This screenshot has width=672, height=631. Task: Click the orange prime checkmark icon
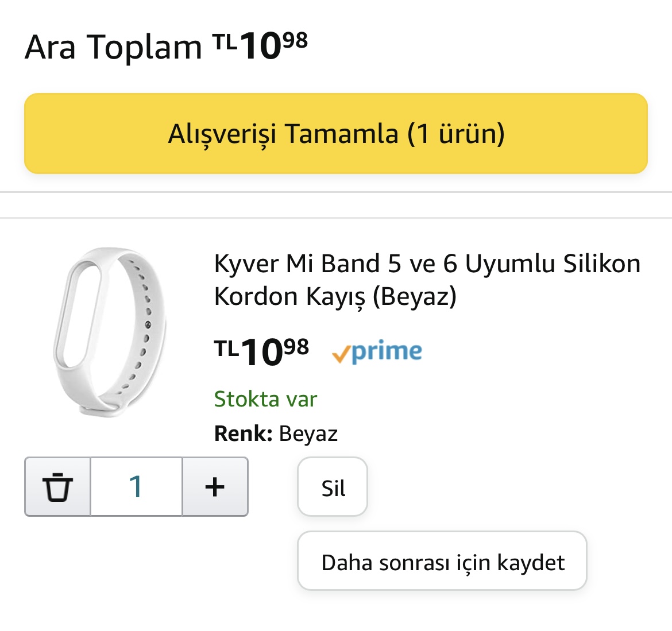tap(341, 354)
